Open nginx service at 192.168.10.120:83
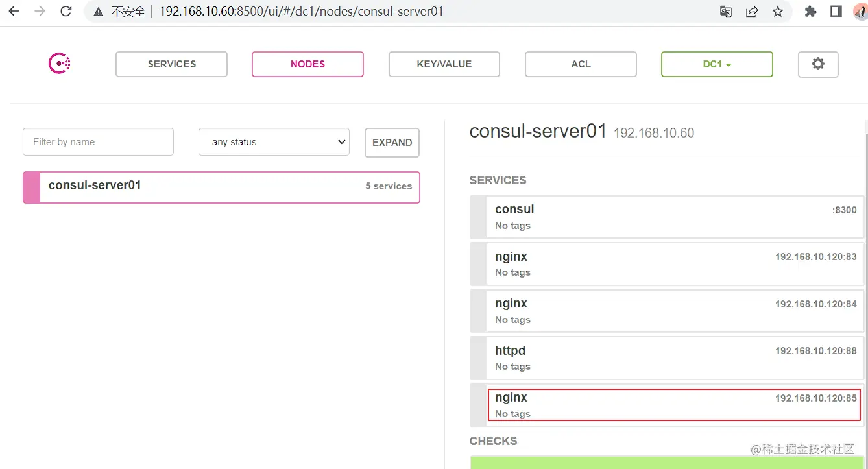The image size is (868, 469). click(x=667, y=264)
